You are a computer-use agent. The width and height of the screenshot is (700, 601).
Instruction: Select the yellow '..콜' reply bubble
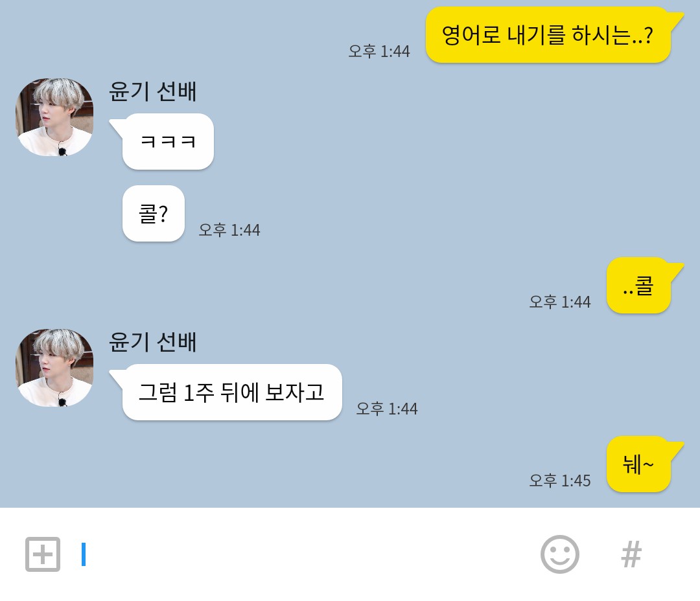638,285
